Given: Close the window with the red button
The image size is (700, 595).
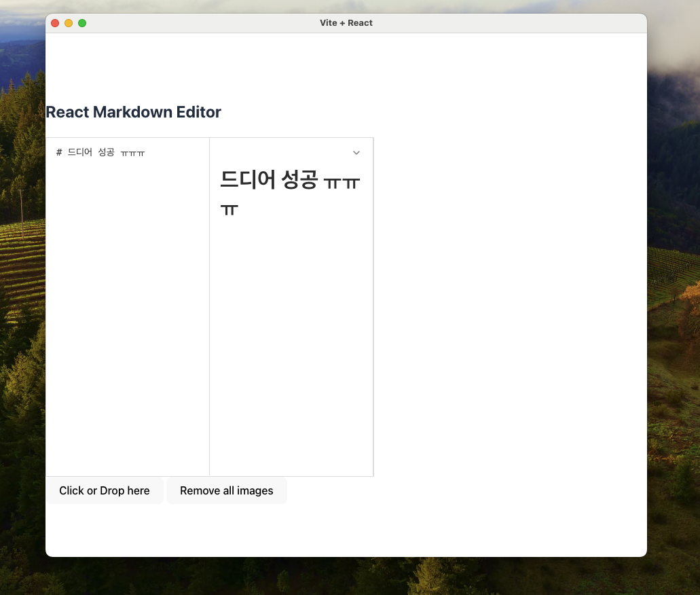Looking at the screenshot, I should (x=55, y=23).
